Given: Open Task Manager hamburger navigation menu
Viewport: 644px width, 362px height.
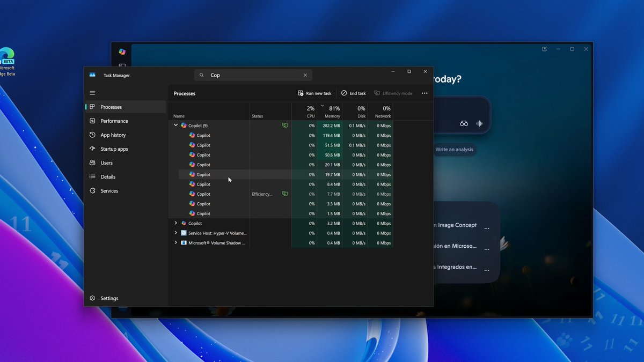Looking at the screenshot, I should tap(92, 93).
